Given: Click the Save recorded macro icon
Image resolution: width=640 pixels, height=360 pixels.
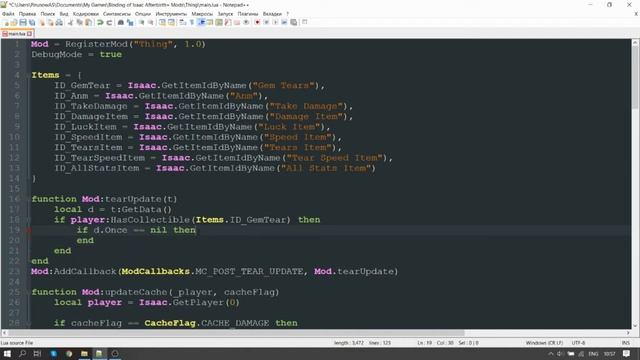Looking at the screenshot, I should (293, 22).
